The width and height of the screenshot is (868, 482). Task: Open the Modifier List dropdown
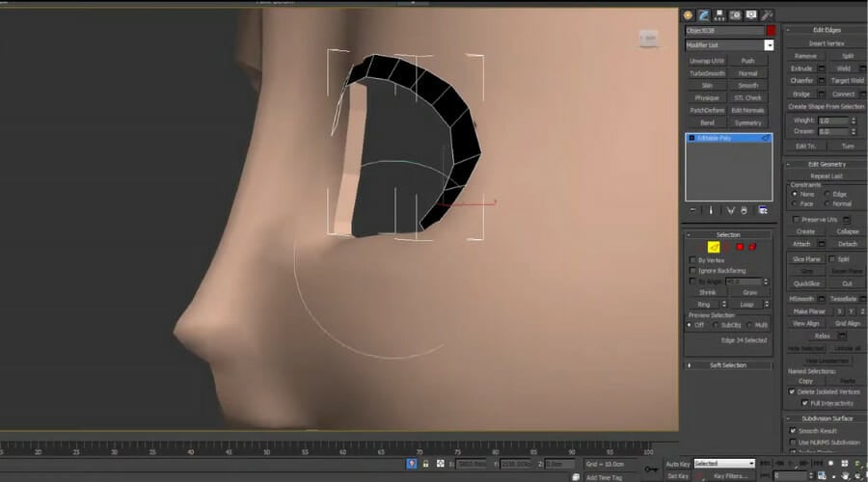pos(769,45)
